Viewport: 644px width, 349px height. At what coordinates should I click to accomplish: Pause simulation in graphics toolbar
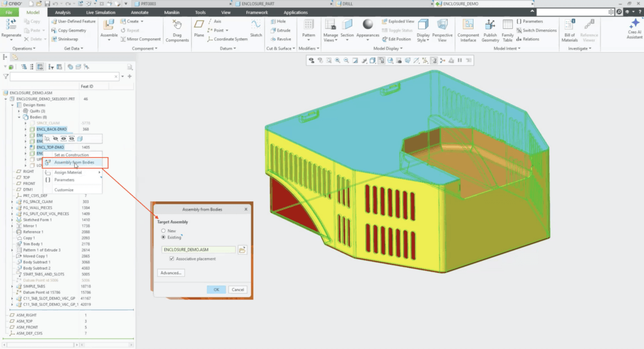[460, 60]
